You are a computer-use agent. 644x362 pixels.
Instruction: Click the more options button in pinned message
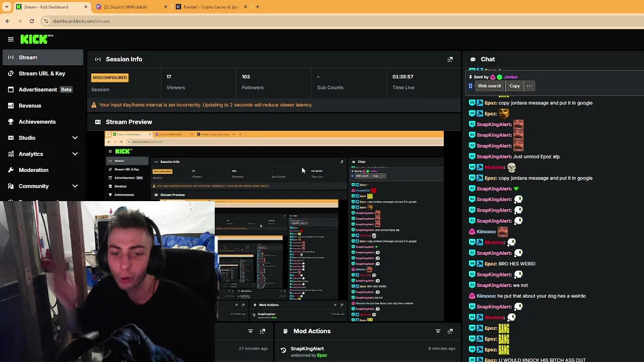529,86
